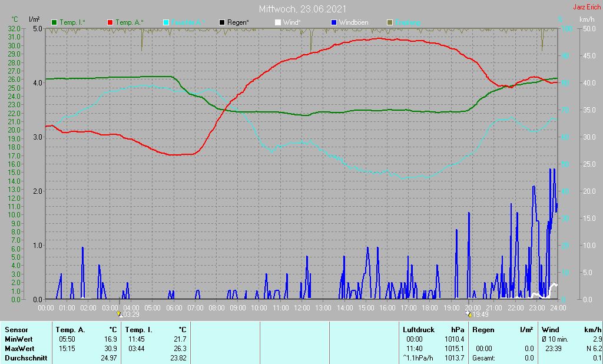Click the Temp. I. maximum value '26.3'

[180, 349]
